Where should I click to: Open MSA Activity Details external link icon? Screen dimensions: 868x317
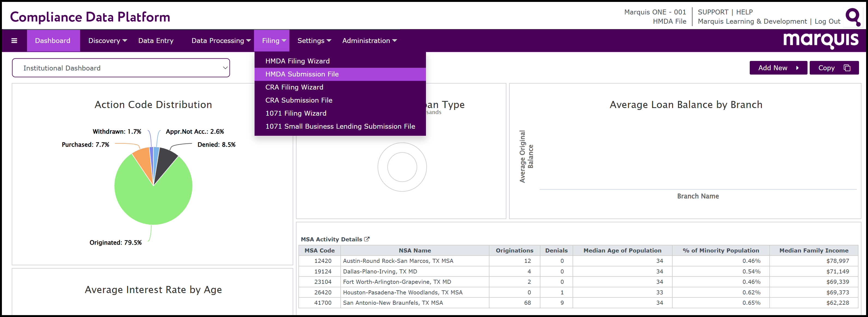367,239
